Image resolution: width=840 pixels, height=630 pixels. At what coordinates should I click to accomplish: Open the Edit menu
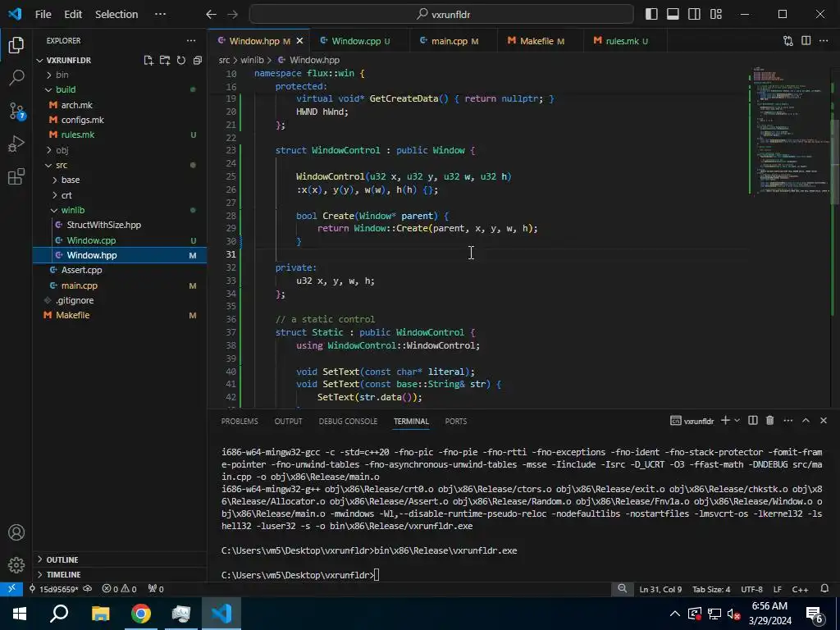coord(73,15)
